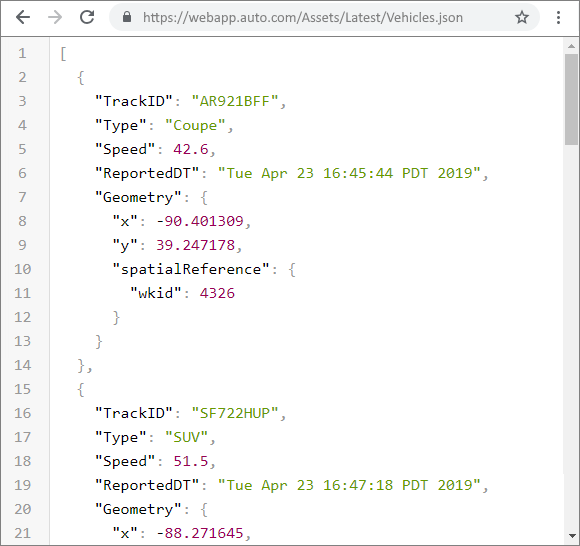Click the "TrackID" key on line 16
The width and height of the screenshot is (580, 546).
pyautogui.click(x=134, y=413)
